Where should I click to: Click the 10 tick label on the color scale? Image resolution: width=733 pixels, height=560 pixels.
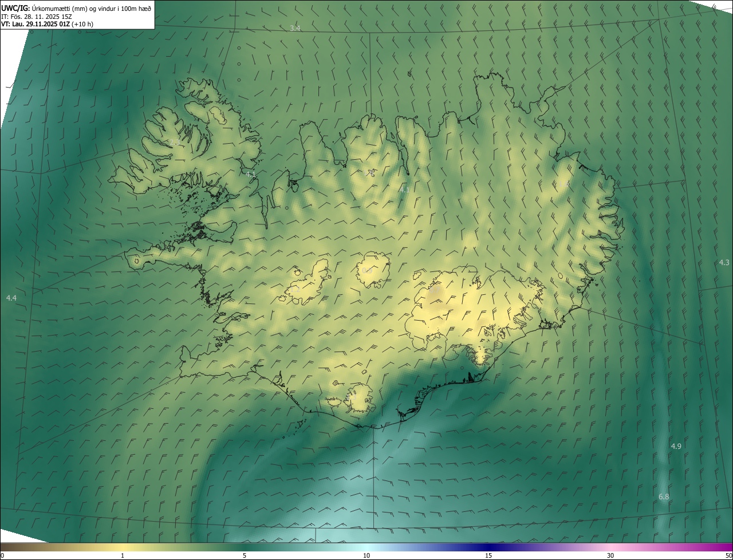(x=366, y=555)
